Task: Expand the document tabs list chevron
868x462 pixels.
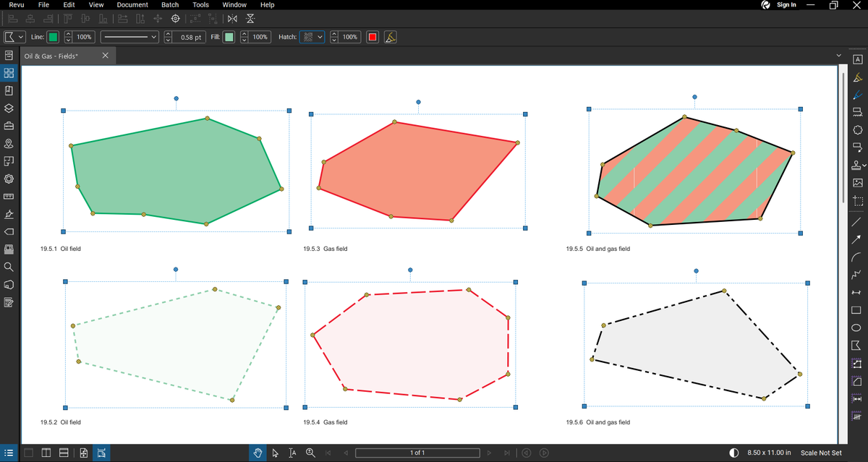Action: (838, 56)
